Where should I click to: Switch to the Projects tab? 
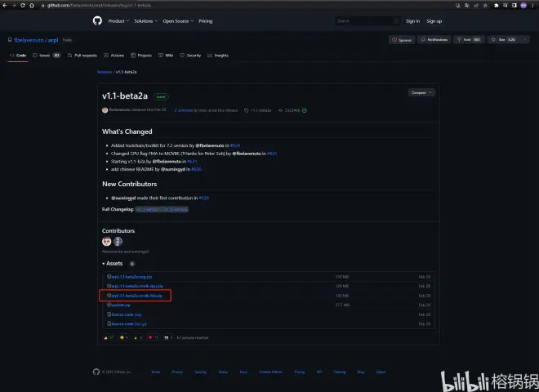click(141, 56)
